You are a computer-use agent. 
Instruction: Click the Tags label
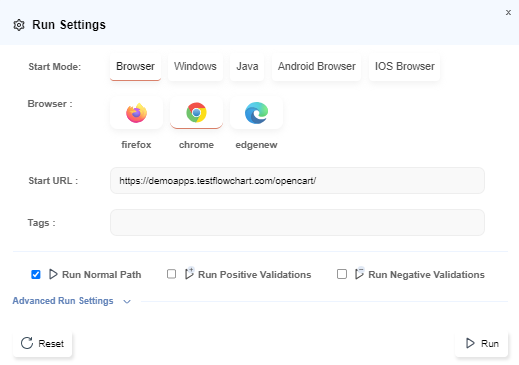pos(41,223)
